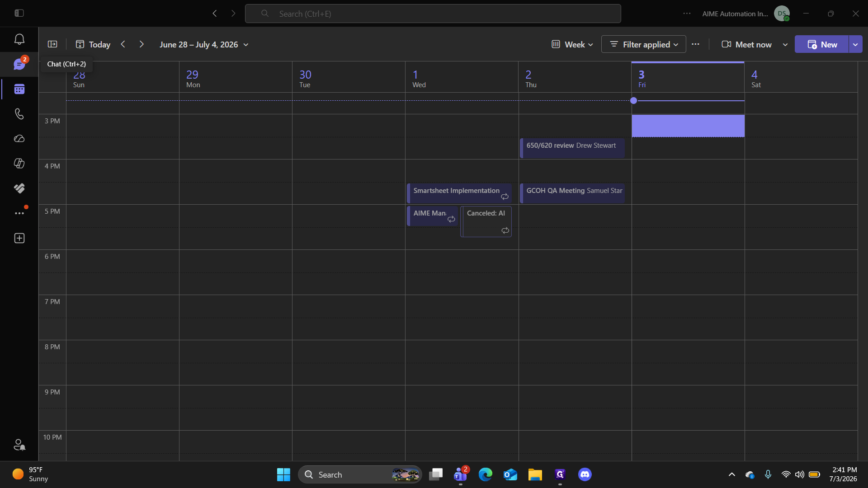
Task: Go to previous week
Action: click(x=123, y=44)
